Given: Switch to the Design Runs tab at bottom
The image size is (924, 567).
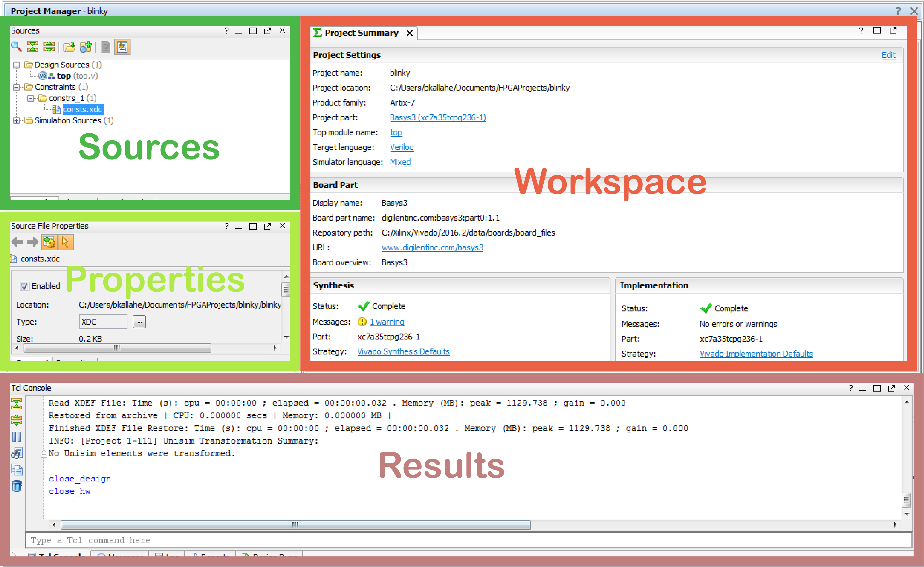Looking at the screenshot, I should click(x=269, y=554).
